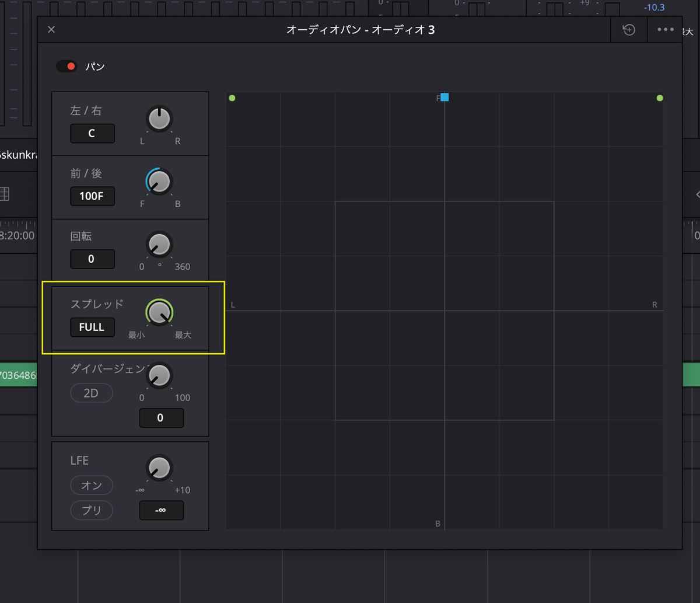Click the blue pan position handle
The image size is (700, 603).
click(x=444, y=97)
